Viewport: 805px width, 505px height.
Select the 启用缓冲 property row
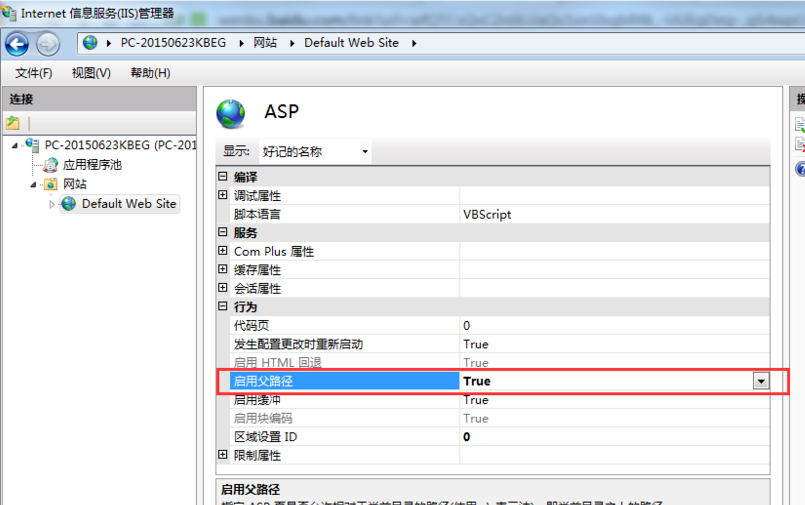click(x=338, y=400)
